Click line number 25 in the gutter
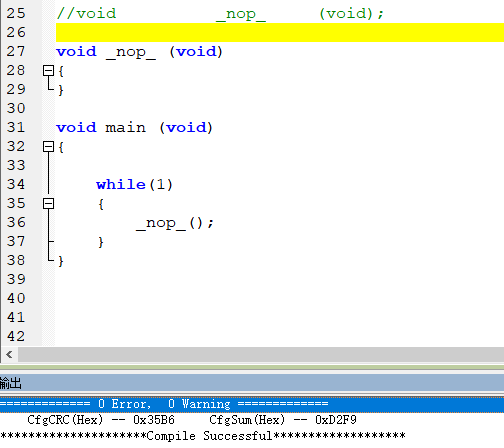504x448 pixels. 16,13
